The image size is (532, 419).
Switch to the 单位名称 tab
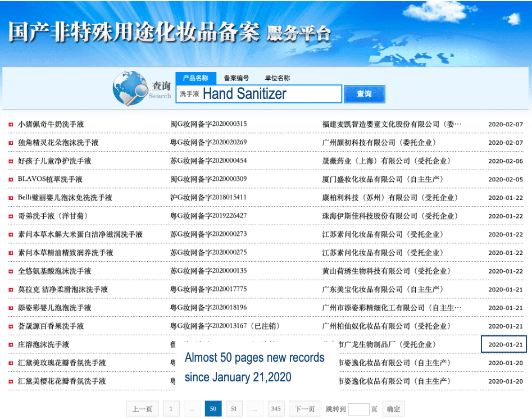point(277,78)
